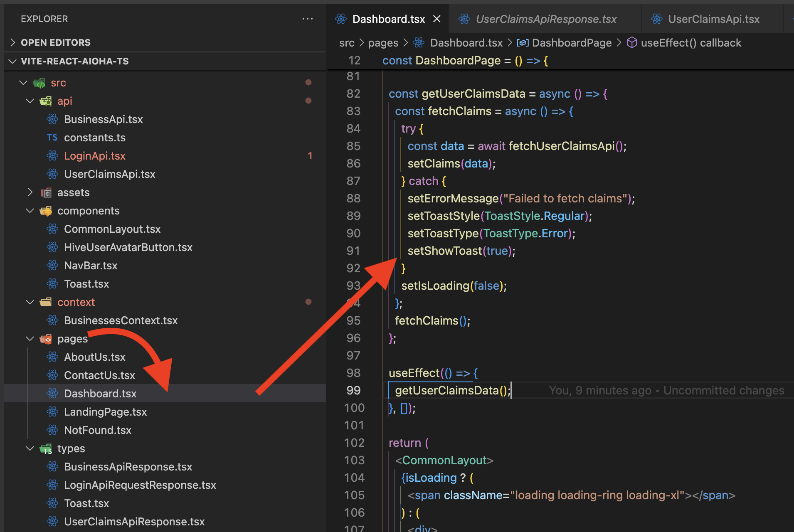Image resolution: width=794 pixels, height=532 pixels.
Task: Open constants.ts file
Action: pos(165,138)
